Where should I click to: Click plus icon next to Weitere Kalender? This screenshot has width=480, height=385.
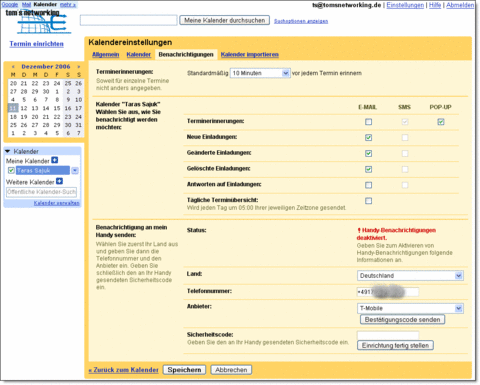click(x=59, y=181)
